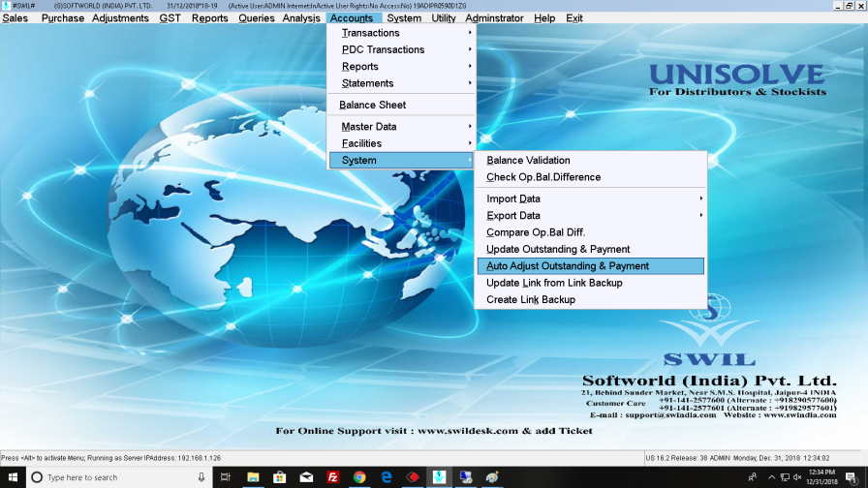This screenshot has width=868, height=488.
Task: Expand the Master Data submenu
Action: click(401, 127)
